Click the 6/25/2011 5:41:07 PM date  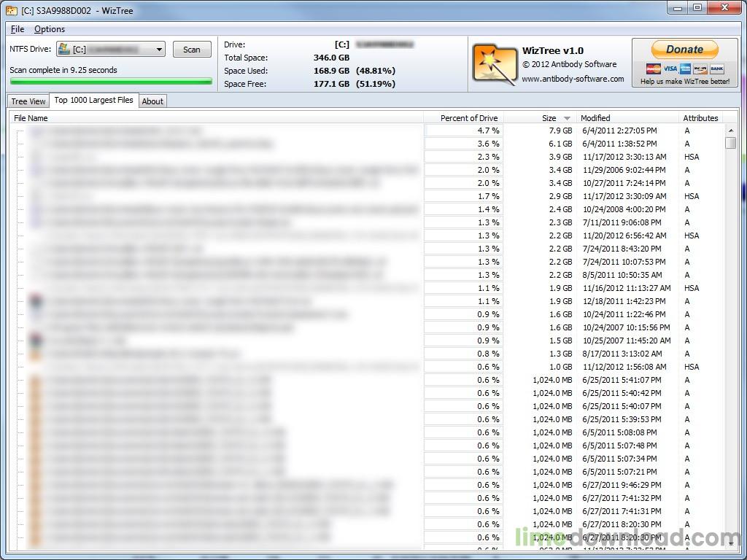622,380
